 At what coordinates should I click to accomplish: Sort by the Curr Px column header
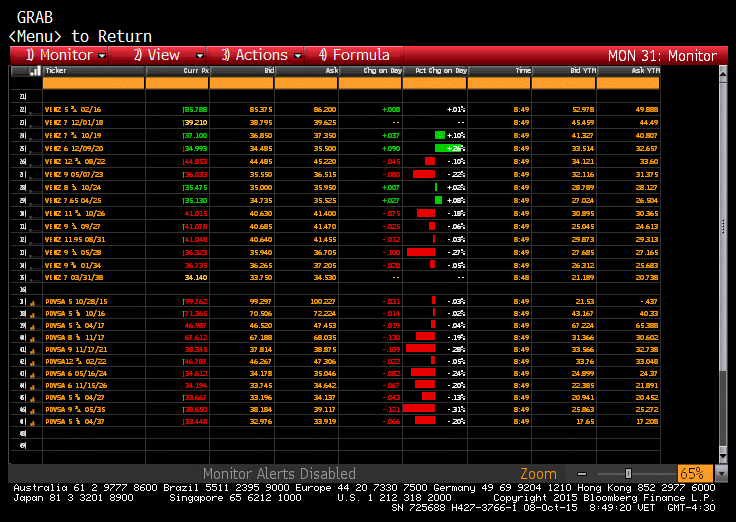coord(177,71)
